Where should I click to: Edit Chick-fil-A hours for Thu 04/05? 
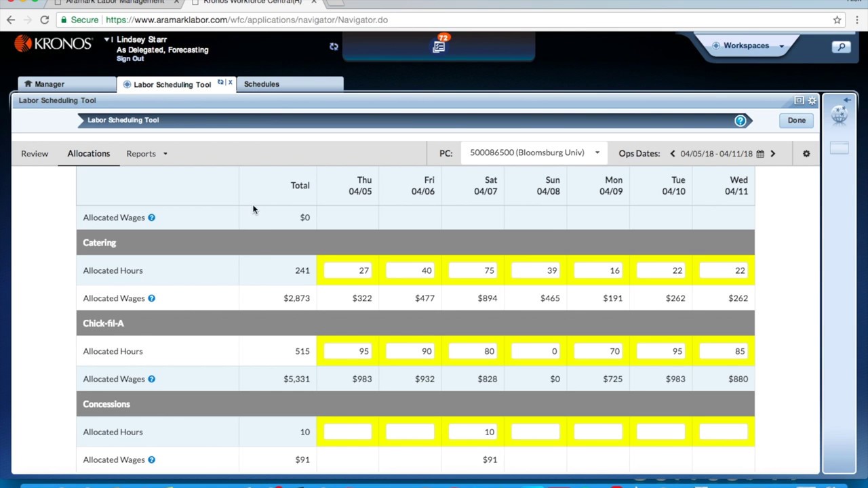pos(348,351)
